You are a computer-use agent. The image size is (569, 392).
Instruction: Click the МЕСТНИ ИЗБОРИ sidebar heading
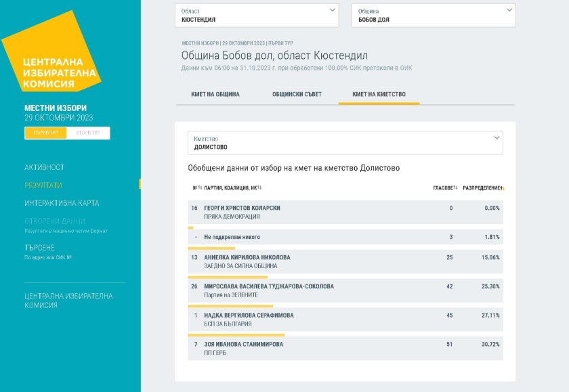click(56, 108)
